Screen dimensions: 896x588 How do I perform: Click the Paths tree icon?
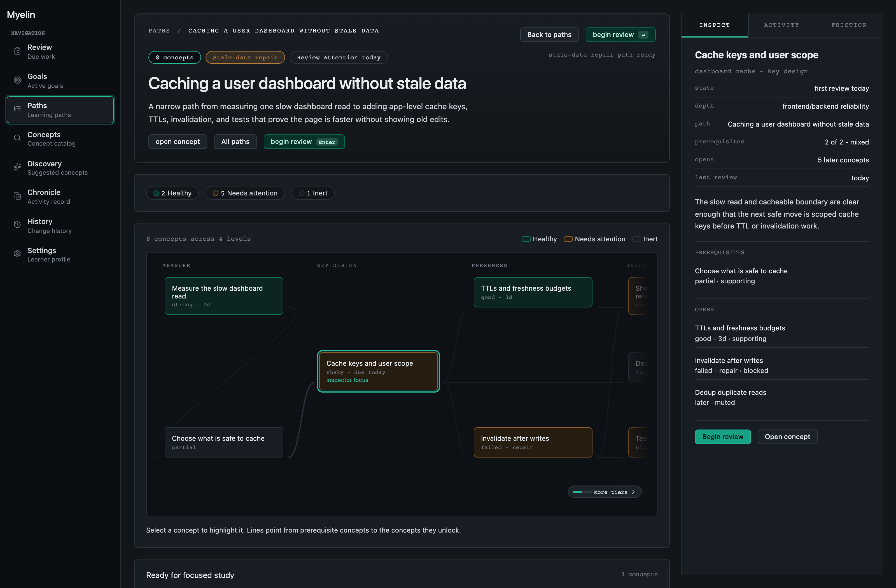(17, 109)
